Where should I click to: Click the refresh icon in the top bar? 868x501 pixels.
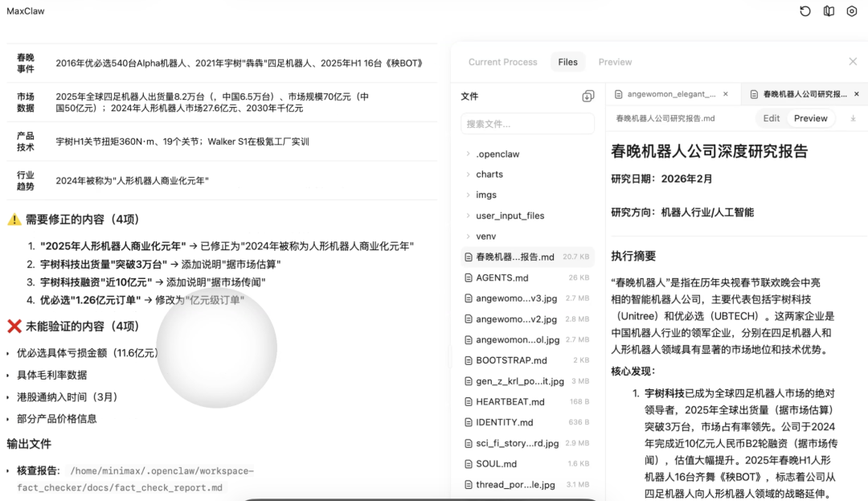[806, 11]
